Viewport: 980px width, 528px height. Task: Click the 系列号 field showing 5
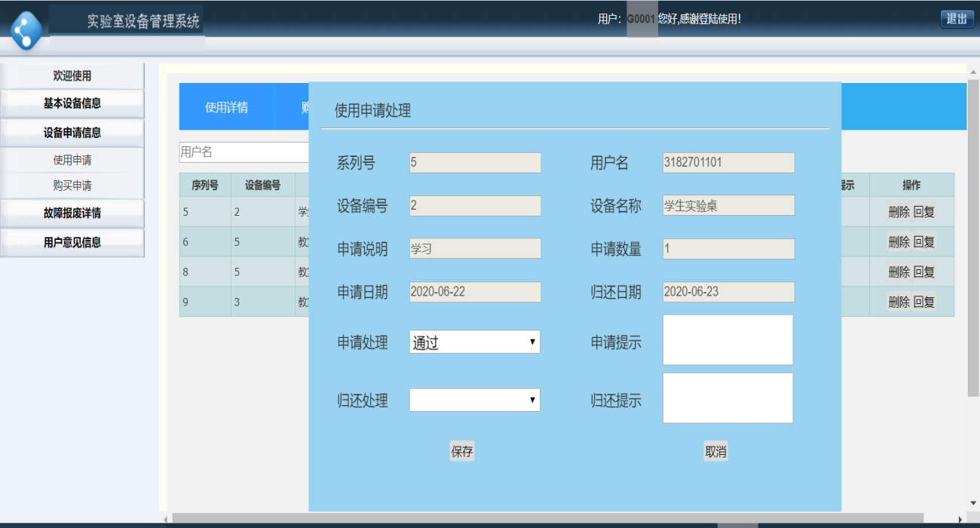click(x=475, y=162)
